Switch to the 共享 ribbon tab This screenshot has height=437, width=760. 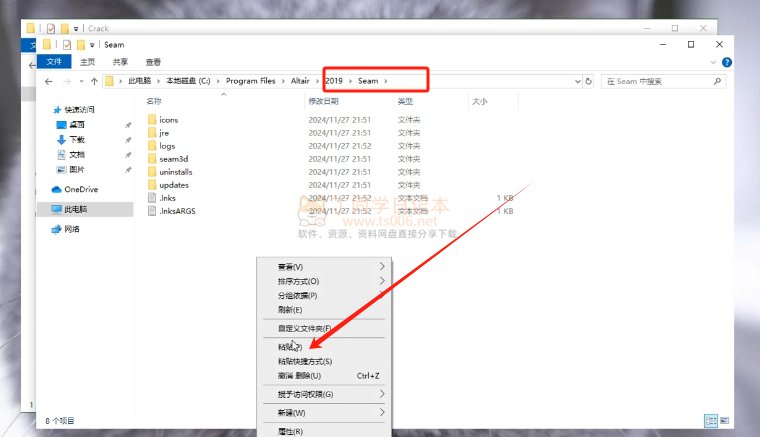point(120,62)
